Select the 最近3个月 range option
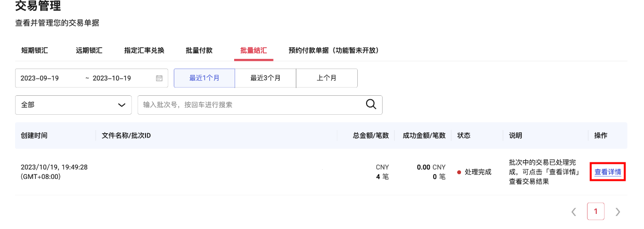This screenshot has height=229, width=644. pyautogui.click(x=265, y=78)
